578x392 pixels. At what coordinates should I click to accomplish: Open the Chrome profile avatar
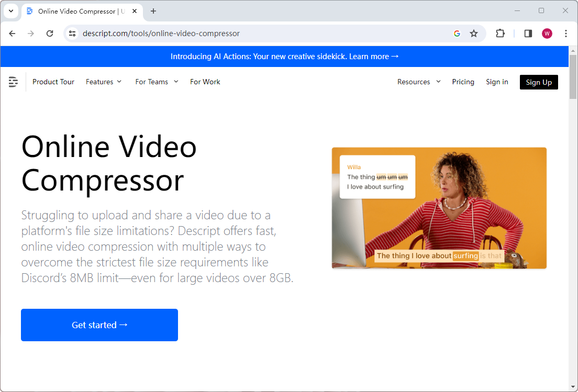coord(547,33)
